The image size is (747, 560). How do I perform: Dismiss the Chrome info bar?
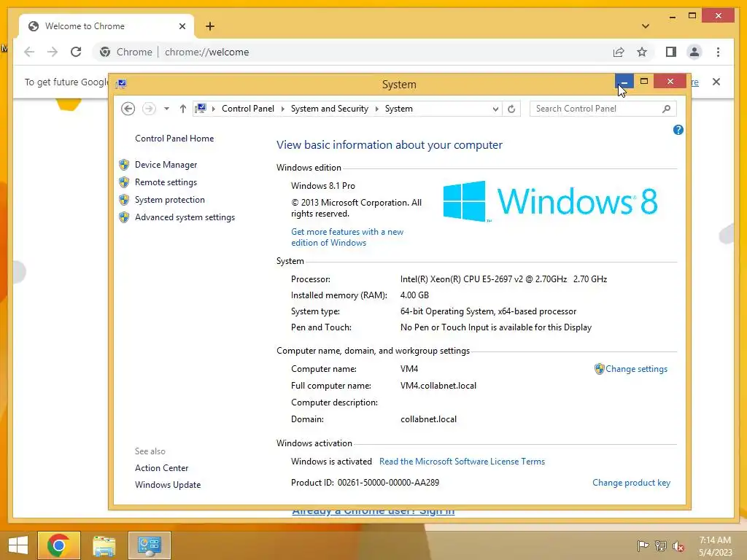coord(716,82)
